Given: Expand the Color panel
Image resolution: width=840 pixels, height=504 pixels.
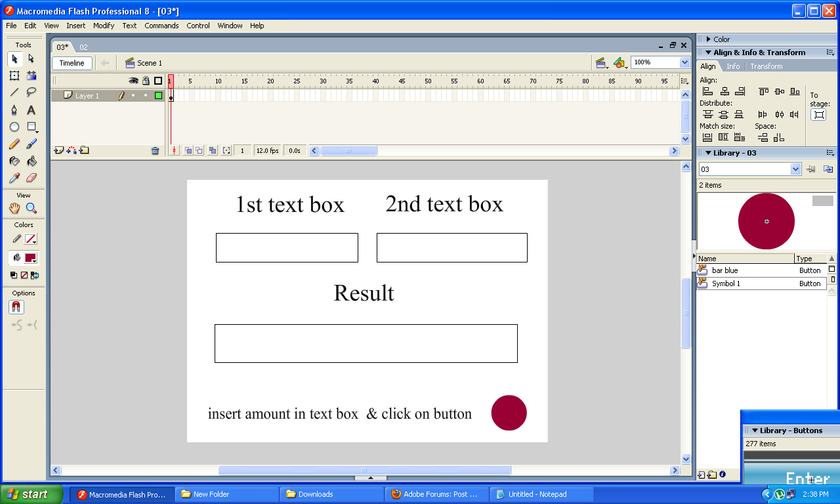Looking at the screenshot, I should point(722,39).
